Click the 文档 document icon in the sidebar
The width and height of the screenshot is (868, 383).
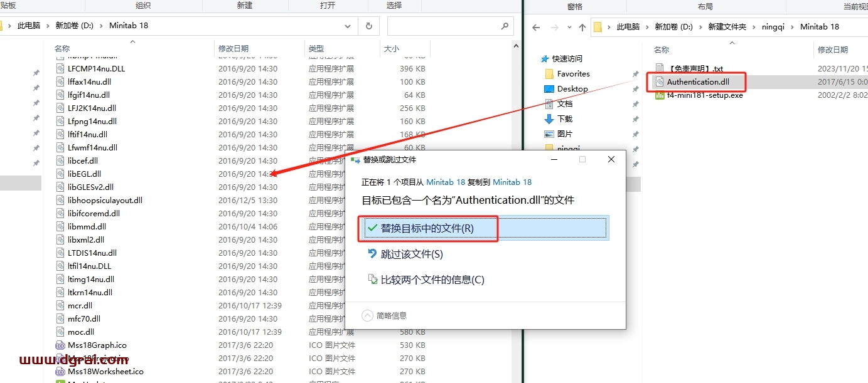[x=549, y=103]
